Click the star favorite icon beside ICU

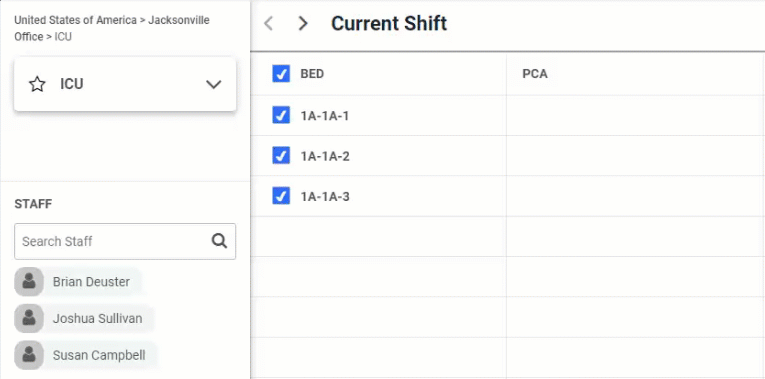[37, 84]
